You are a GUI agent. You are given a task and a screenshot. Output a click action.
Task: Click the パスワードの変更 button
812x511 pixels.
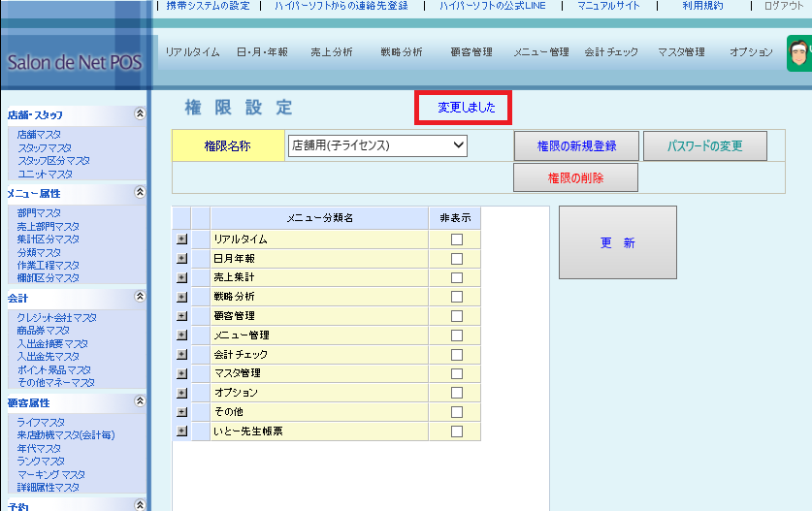tap(704, 145)
